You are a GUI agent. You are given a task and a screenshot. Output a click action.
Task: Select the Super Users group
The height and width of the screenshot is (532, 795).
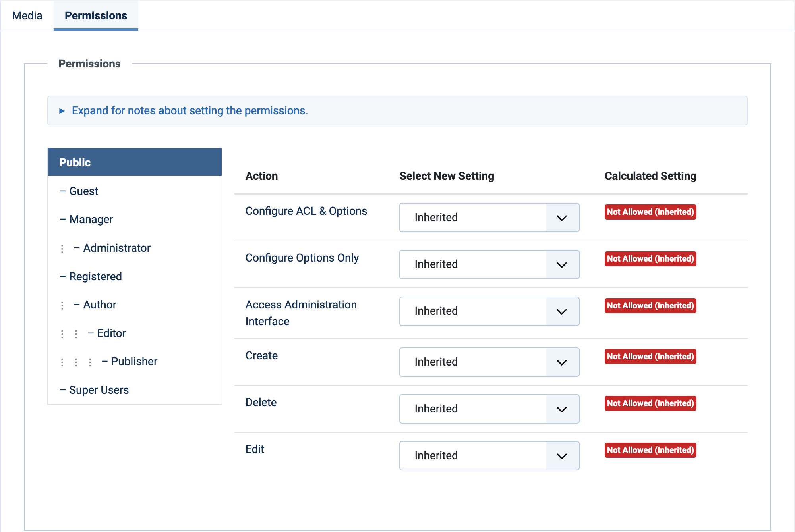click(x=99, y=390)
